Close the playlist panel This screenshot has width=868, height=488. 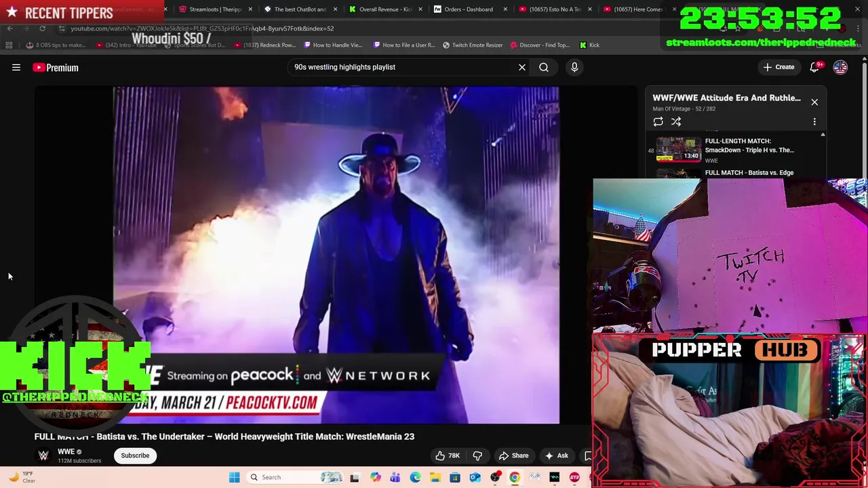(x=814, y=102)
